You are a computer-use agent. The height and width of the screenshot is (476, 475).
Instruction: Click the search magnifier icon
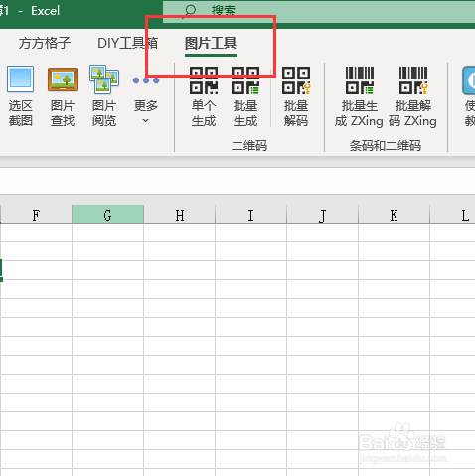click(x=190, y=11)
